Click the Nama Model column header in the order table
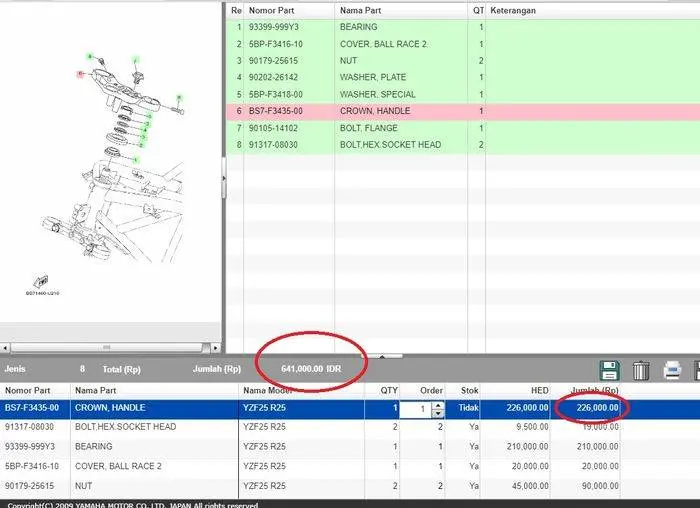Viewport: 700px width, 508px height. [x=301, y=391]
